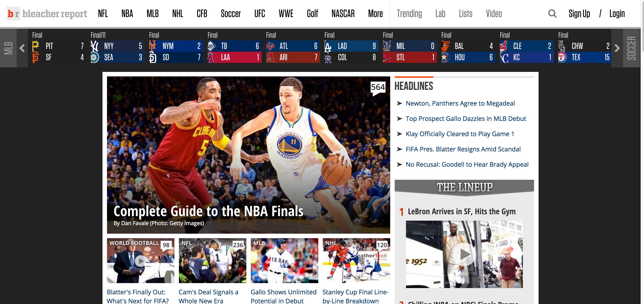This screenshot has height=304, width=644.
Task: Open the 236 comments bubble on NFL story
Action: [238, 245]
